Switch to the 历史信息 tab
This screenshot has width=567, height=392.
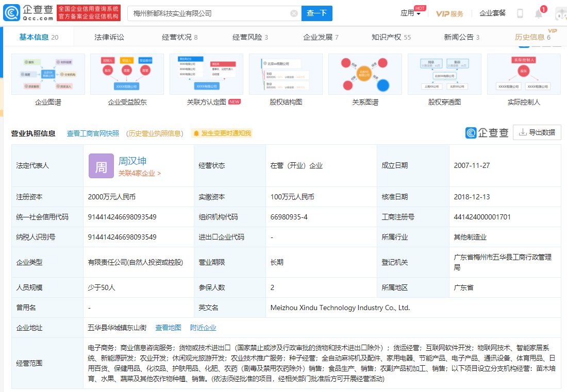click(x=532, y=37)
